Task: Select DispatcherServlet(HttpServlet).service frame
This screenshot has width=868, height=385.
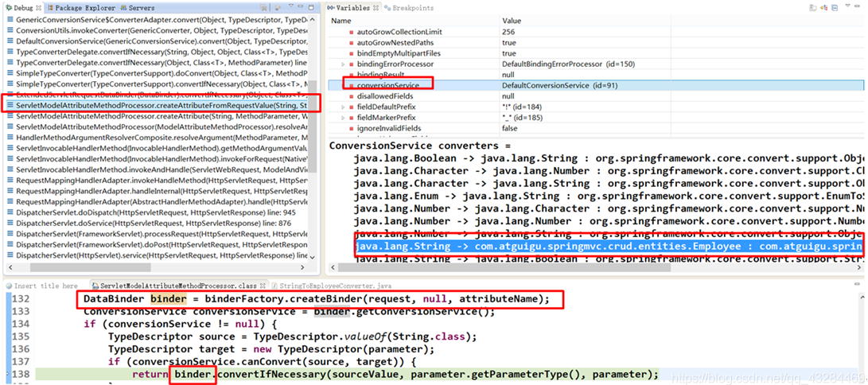Action: pos(158,255)
